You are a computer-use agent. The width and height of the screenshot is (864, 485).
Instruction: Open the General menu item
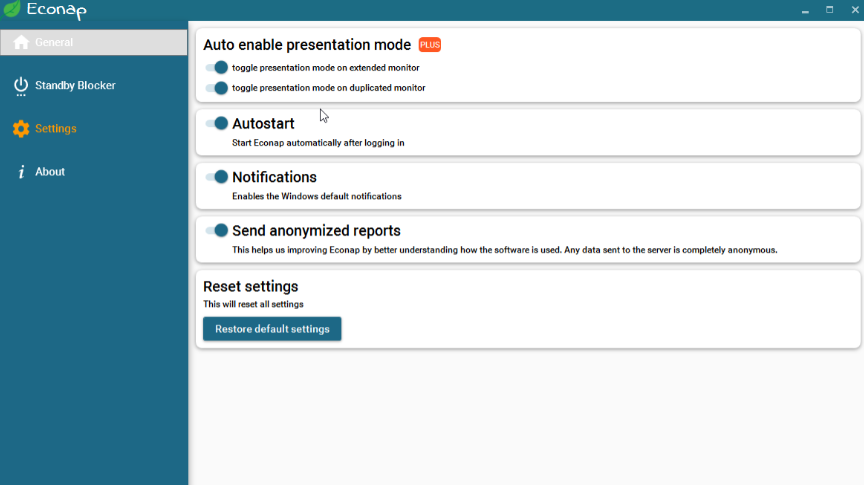[x=94, y=42]
